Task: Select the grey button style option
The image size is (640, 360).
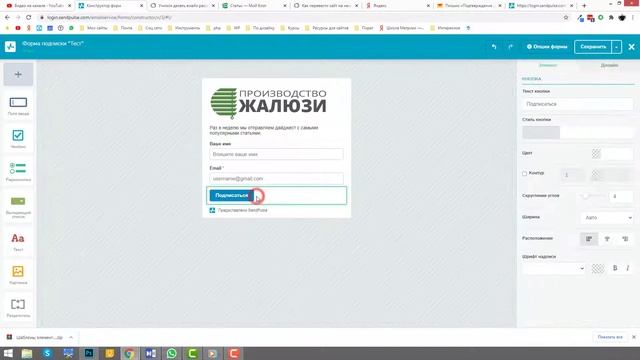Action: click(541, 132)
